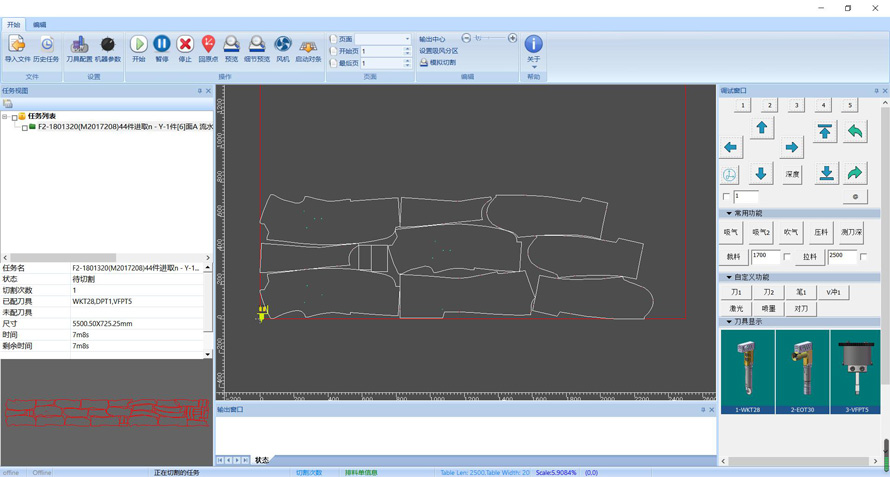
Task: Enable the checkbox next to 1700 field
Action: tap(788, 257)
